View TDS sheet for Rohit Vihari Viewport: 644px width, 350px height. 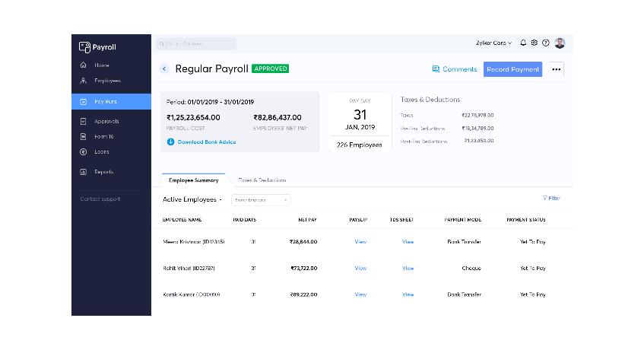coord(408,268)
